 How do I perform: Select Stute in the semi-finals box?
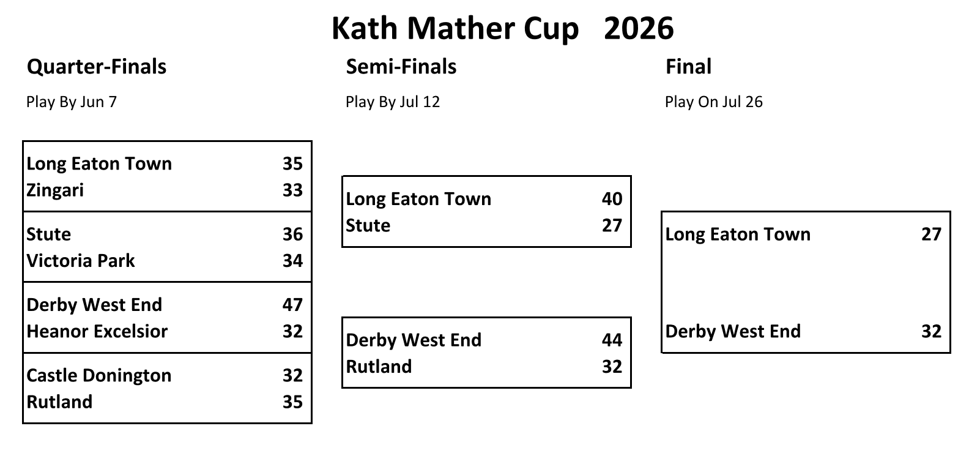coord(368,226)
